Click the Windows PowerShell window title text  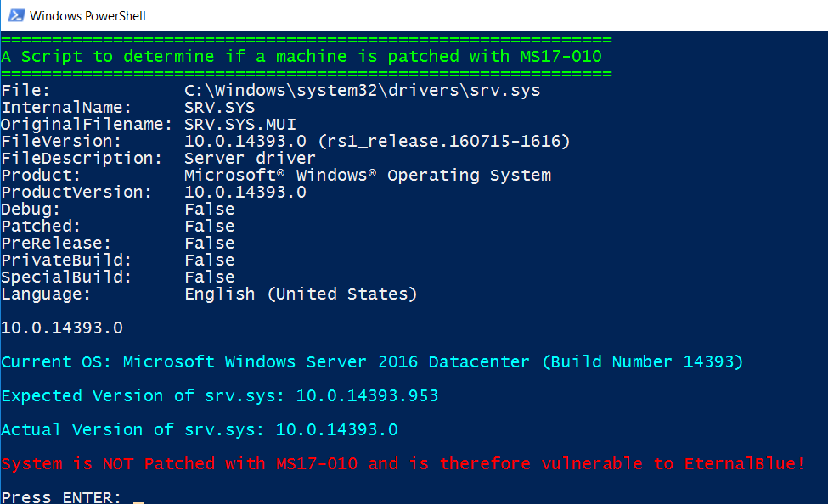click(87, 16)
